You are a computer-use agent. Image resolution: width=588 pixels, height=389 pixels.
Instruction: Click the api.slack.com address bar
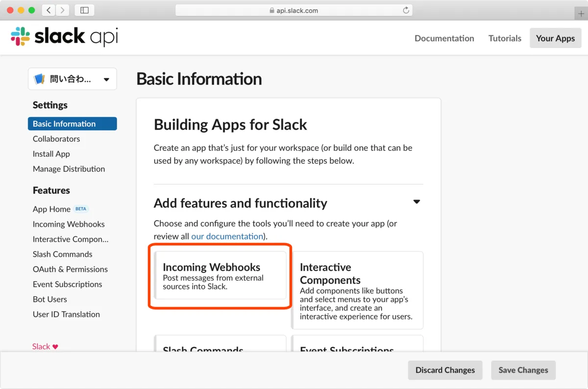tap(294, 10)
